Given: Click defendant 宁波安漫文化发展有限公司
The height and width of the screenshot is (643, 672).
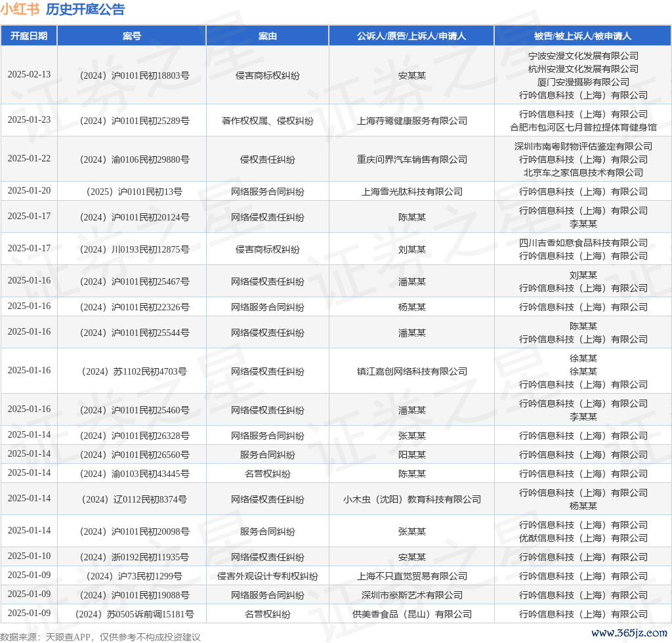Looking at the screenshot, I should click(x=583, y=56).
